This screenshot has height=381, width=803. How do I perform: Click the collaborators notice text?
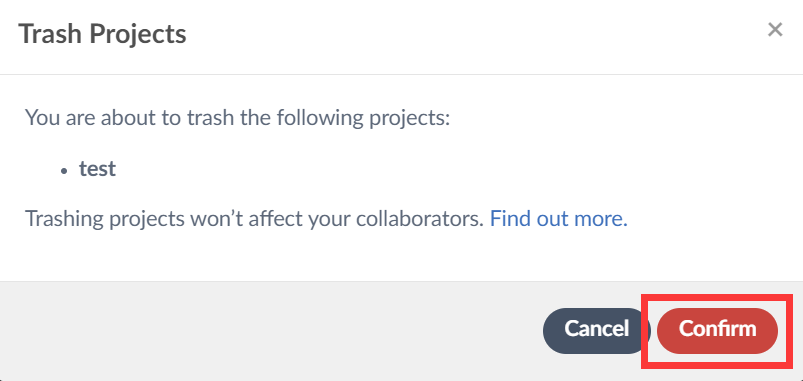coord(255,219)
